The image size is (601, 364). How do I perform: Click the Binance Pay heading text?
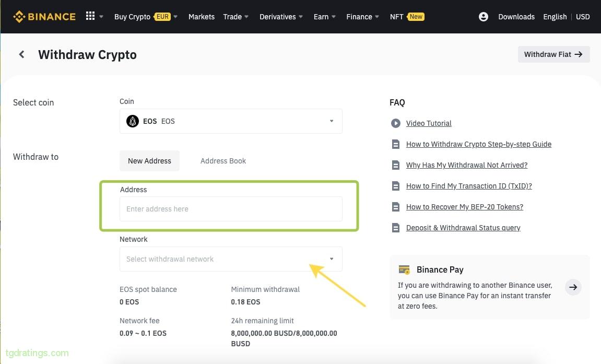click(x=440, y=270)
